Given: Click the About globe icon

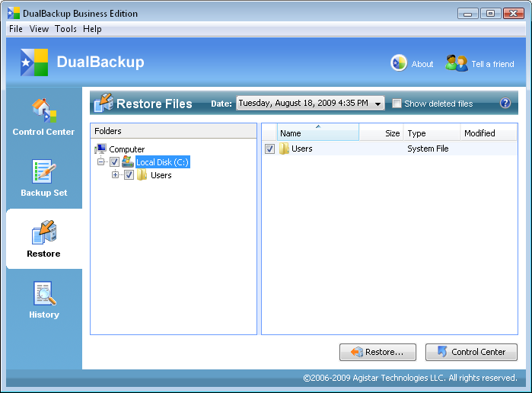Looking at the screenshot, I should [399, 63].
